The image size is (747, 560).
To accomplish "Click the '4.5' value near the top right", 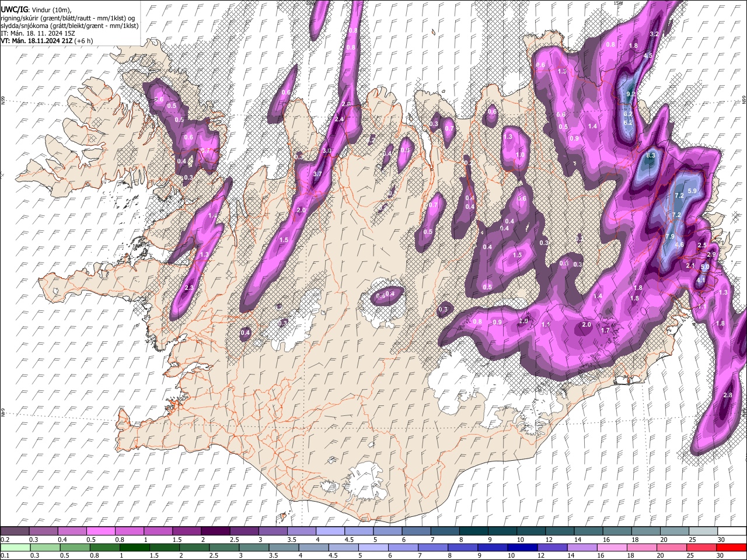I will click(x=648, y=56).
